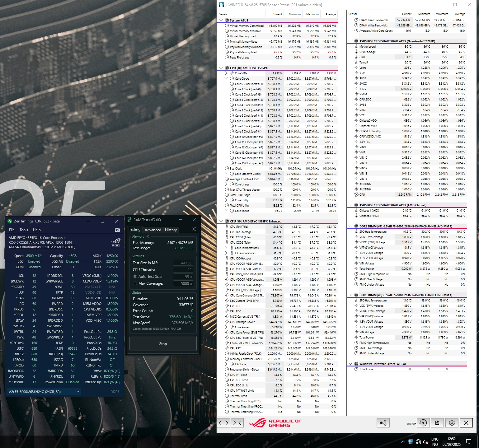Screen dimensions: 479x448
Task: Select the Bus Clock sensor row
Action: point(278,169)
